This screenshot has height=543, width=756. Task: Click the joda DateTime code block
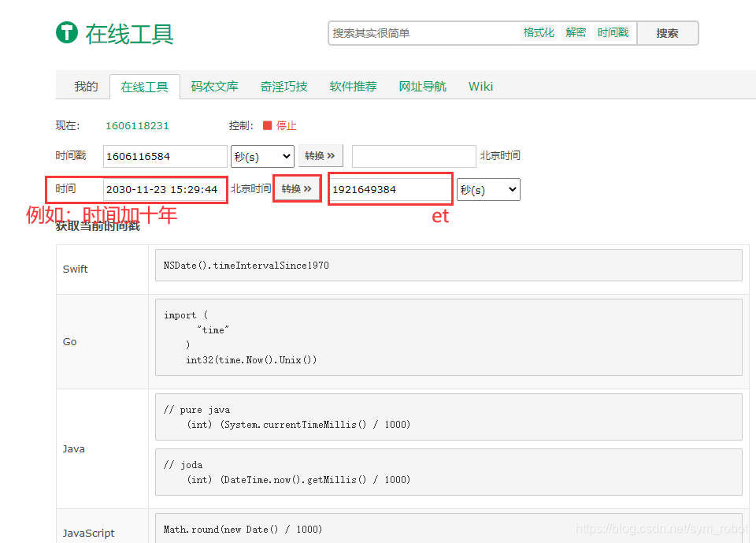[448, 472]
